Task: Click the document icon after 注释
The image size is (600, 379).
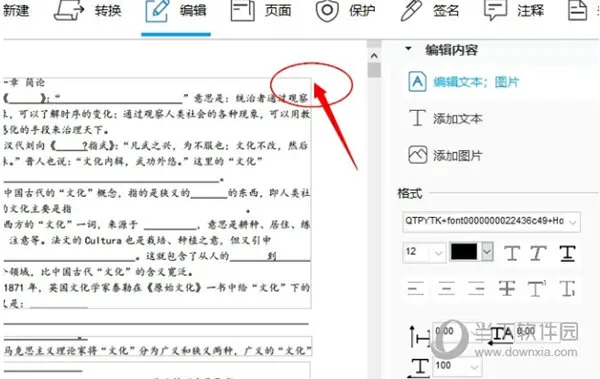Action: [x=578, y=11]
